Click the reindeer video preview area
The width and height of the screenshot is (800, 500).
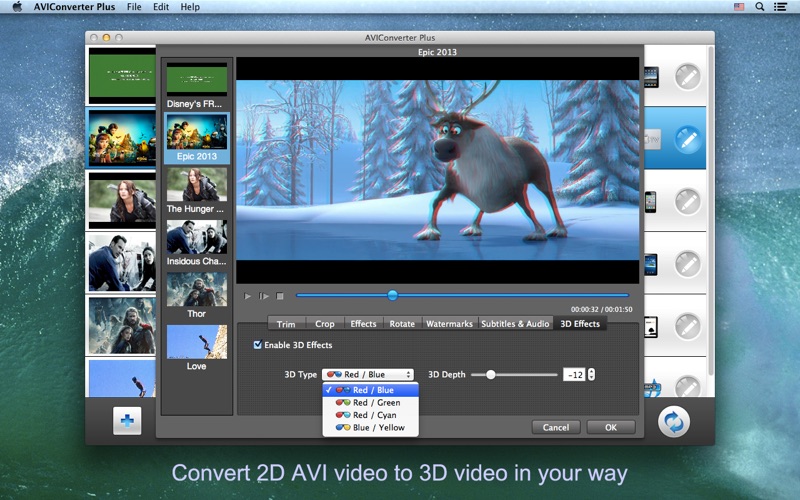[x=437, y=170]
